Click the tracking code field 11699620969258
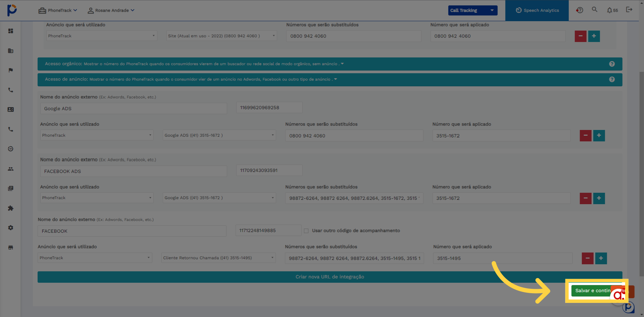This screenshot has height=317, width=644. (269, 107)
